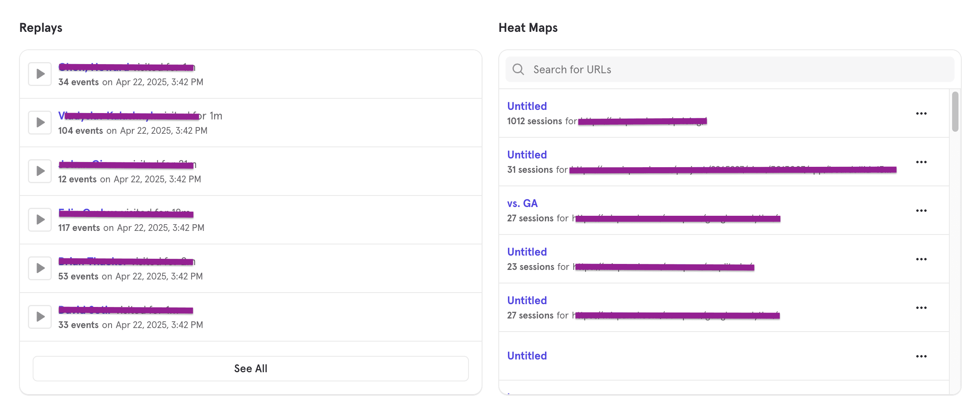Play the replay with 53 events
This screenshot has height=418, width=980.
(39, 268)
